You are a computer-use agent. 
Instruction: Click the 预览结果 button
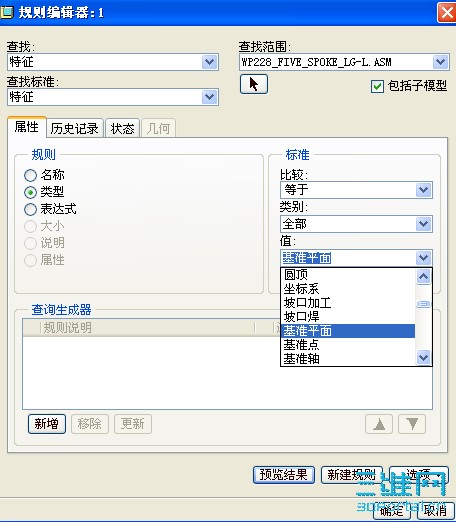tap(284, 475)
